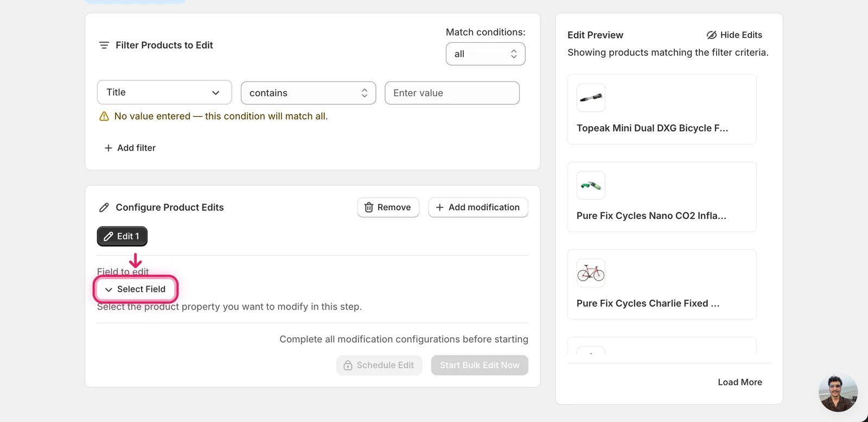Click 'Complete all modification configurations before starting' text
This screenshot has width=868, height=422.
pos(404,339)
